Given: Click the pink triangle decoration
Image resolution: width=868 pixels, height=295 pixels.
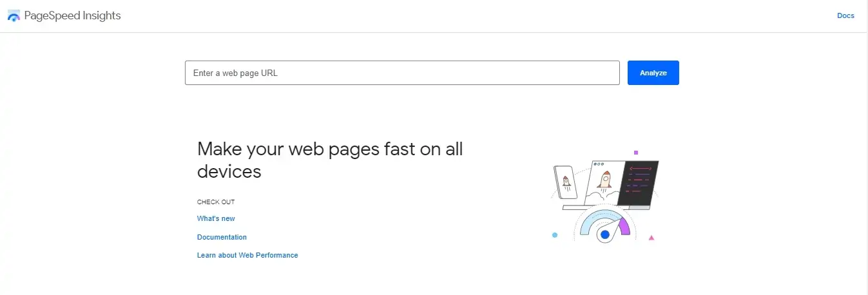Looking at the screenshot, I should [651, 238].
